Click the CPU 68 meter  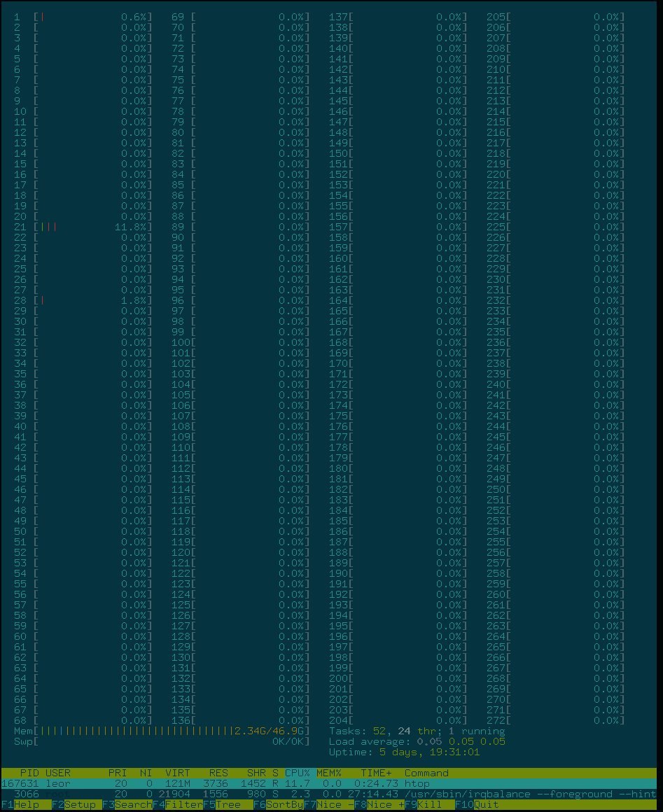click(83, 720)
